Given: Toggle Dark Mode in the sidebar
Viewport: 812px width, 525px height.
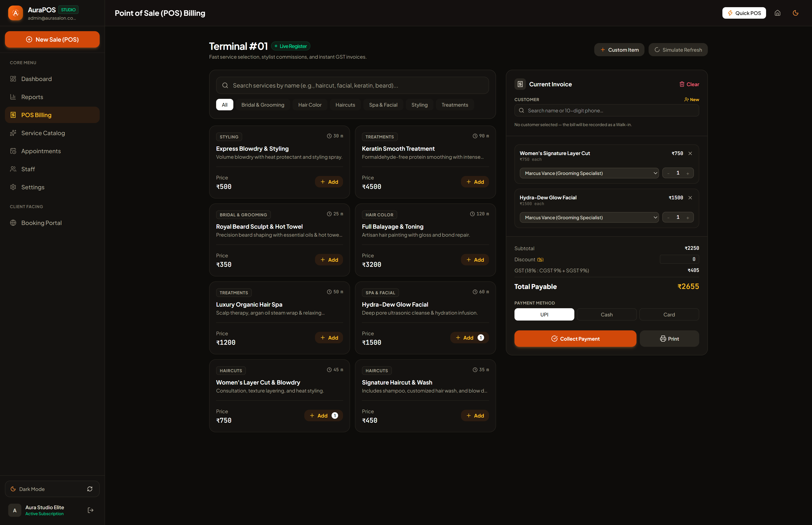Looking at the screenshot, I should [52, 489].
